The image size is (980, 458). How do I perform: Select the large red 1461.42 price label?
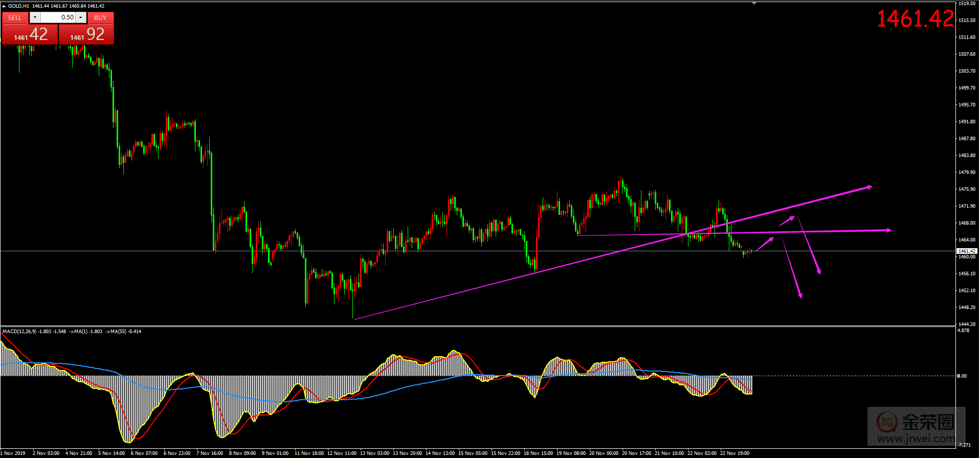[915, 19]
